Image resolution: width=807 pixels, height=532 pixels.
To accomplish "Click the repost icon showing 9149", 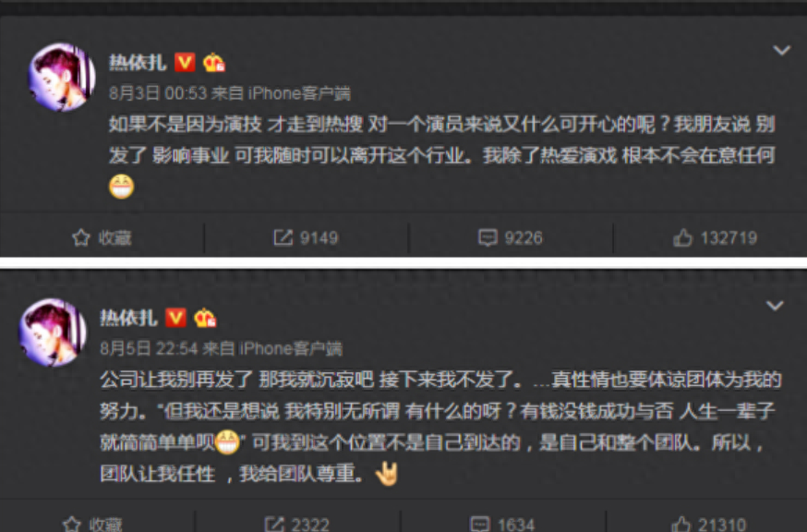I will pyautogui.click(x=283, y=238).
